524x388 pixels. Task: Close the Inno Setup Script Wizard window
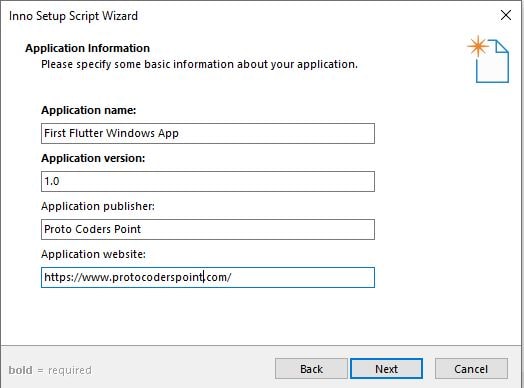[506, 15]
